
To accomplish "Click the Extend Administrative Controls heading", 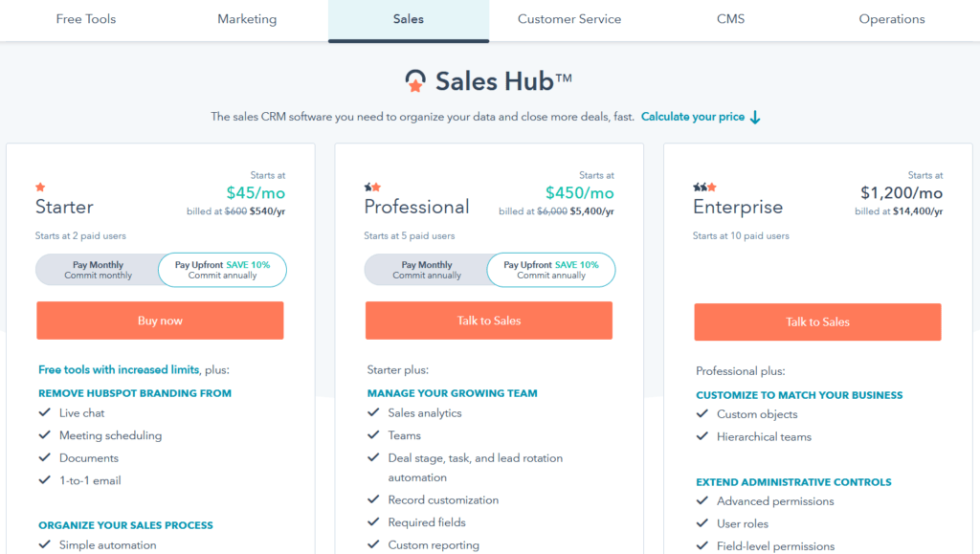I will 793,482.
